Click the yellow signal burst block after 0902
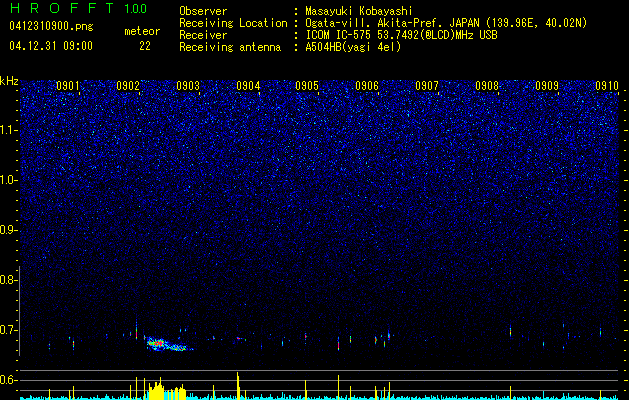The height and width of the screenshot is (400, 629). click(x=167, y=389)
